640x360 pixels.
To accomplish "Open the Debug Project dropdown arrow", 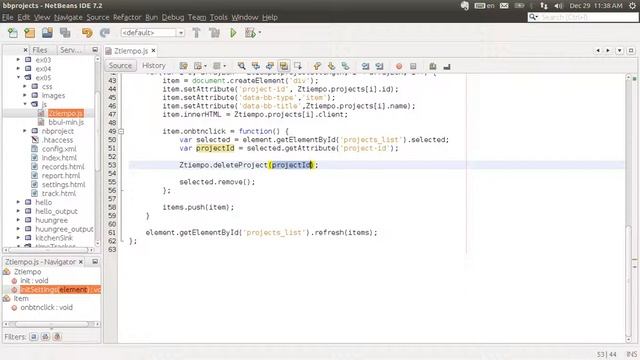I will point(260,33).
